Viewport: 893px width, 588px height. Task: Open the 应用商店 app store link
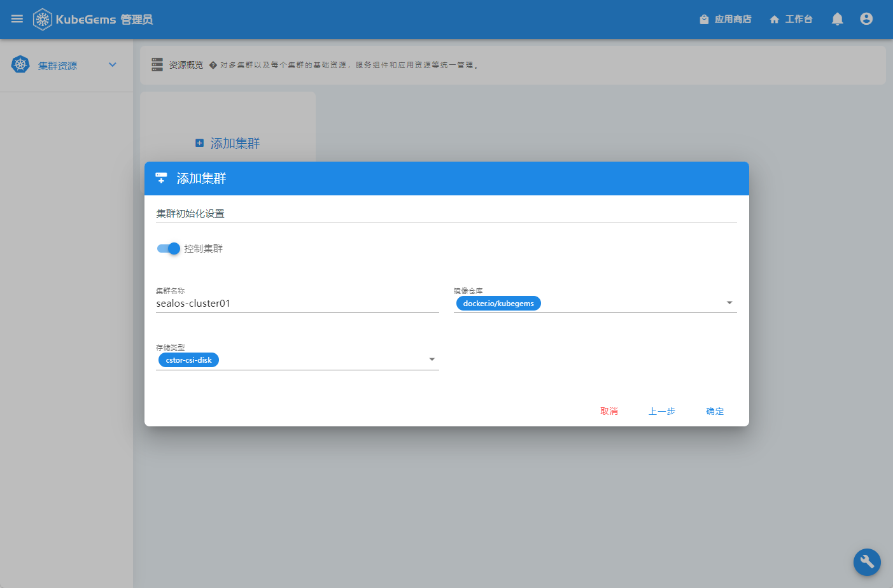pos(725,19)
